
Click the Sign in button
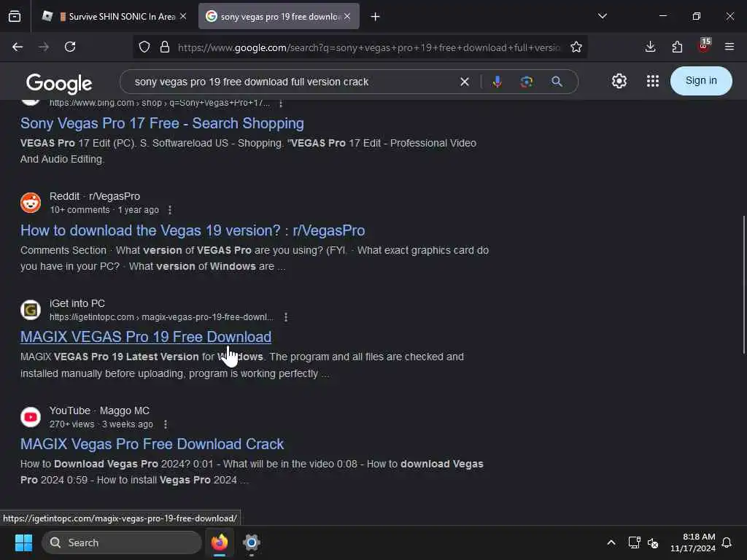click(x=701, y=81)
